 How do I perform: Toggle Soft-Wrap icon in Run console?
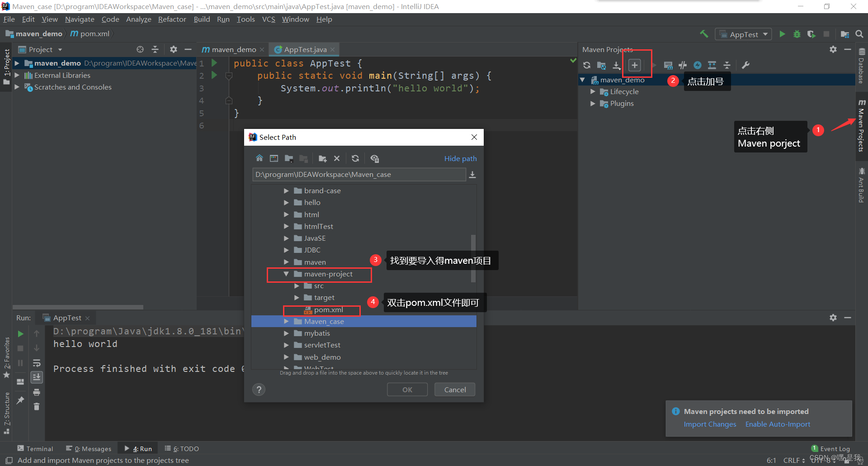(x=37, y=363)
